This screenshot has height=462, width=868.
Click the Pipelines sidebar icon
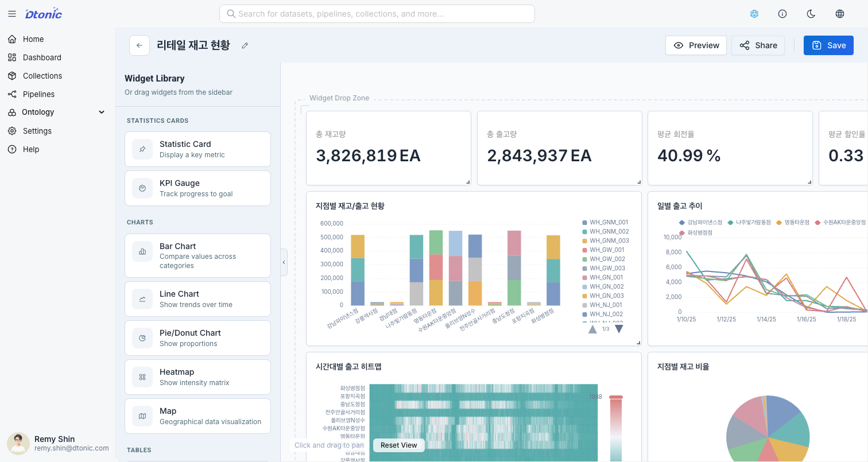pyautogui.click(x=12, y=94)
